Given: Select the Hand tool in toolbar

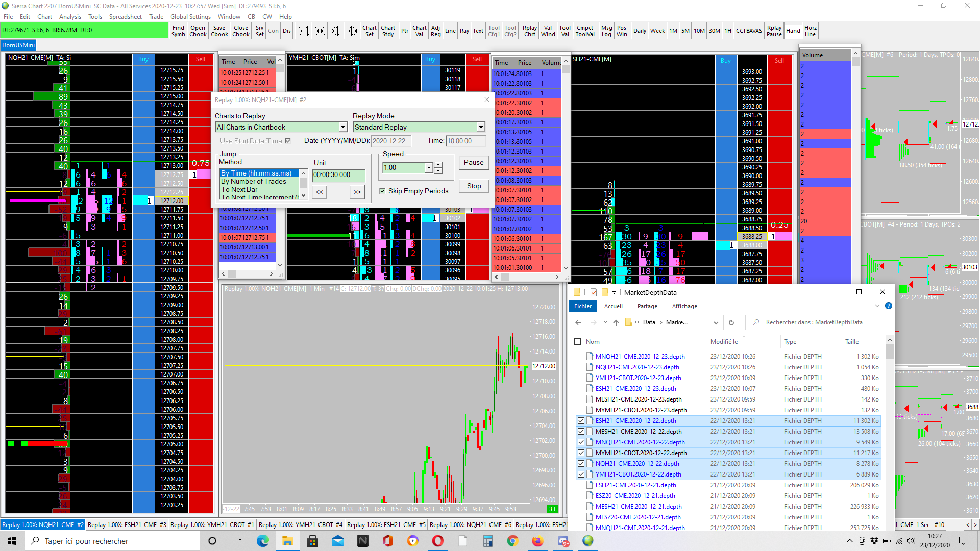Looking at the screenshot, I should tap(793, 31).
